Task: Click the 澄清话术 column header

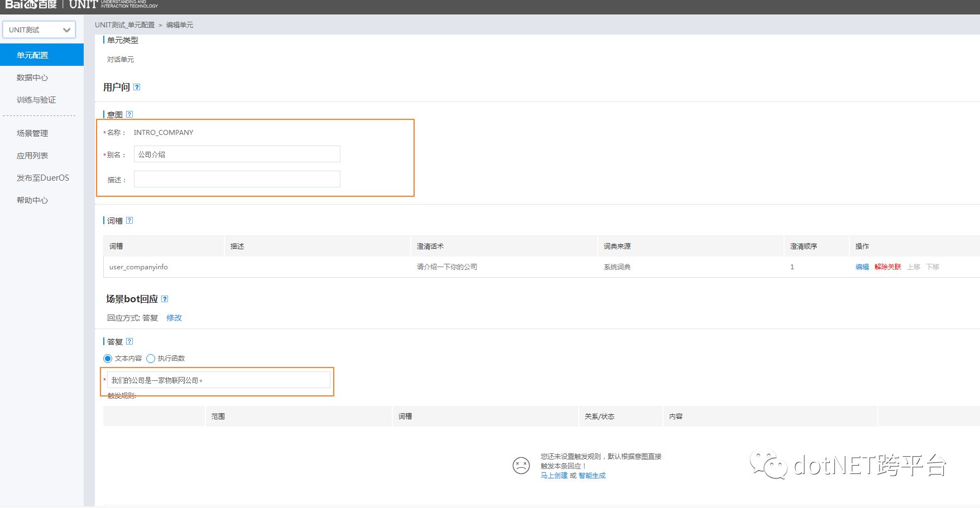Action: (430, 246)
